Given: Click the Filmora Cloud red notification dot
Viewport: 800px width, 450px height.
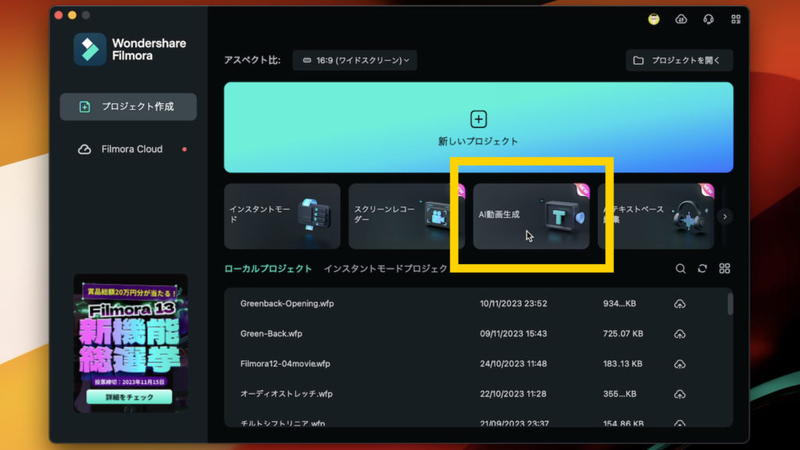Looking at the screenshot, I should click(184, 149).
